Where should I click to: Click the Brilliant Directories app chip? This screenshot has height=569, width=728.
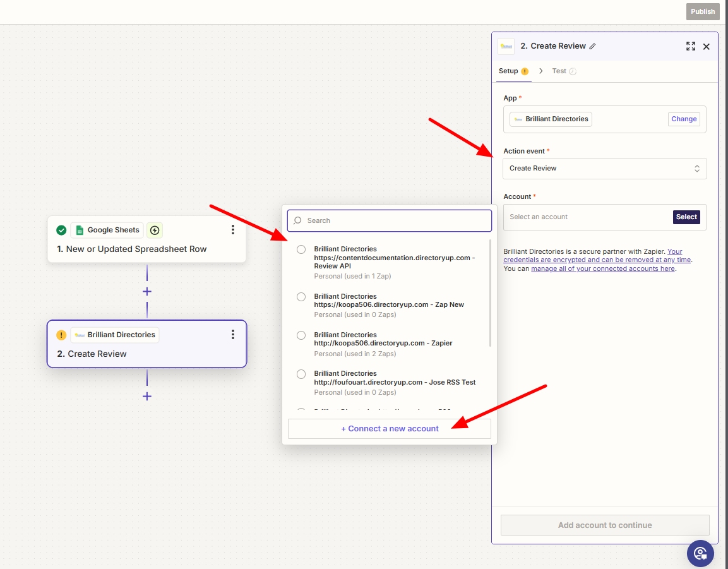(x=551, y=119)
